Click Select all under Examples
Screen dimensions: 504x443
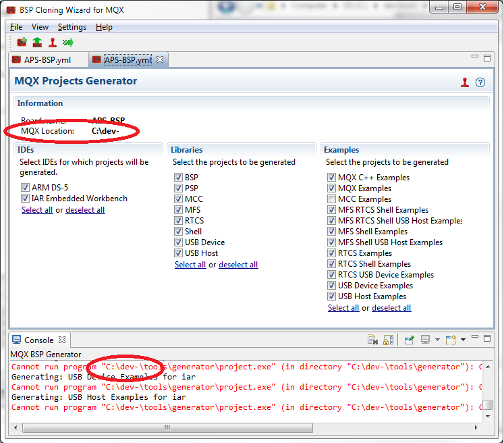pos(343,308)
